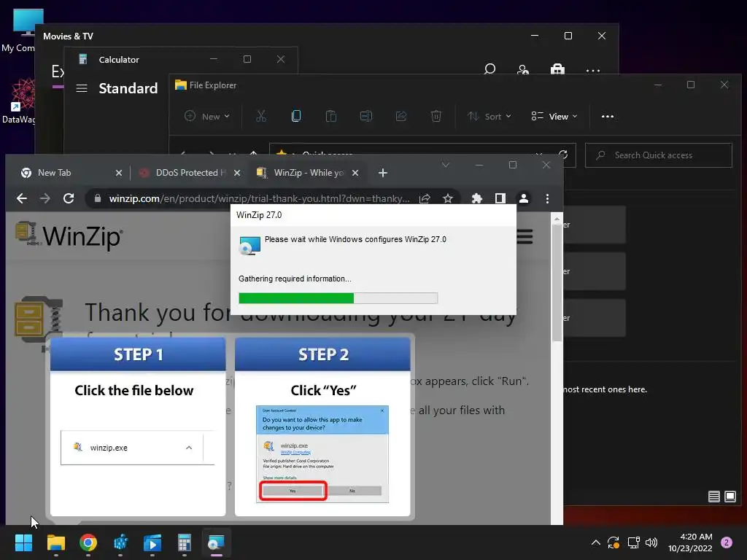Expand the New dropdown in File Explorer
Screen dimensions: 747x560
[x=207, y=116]
